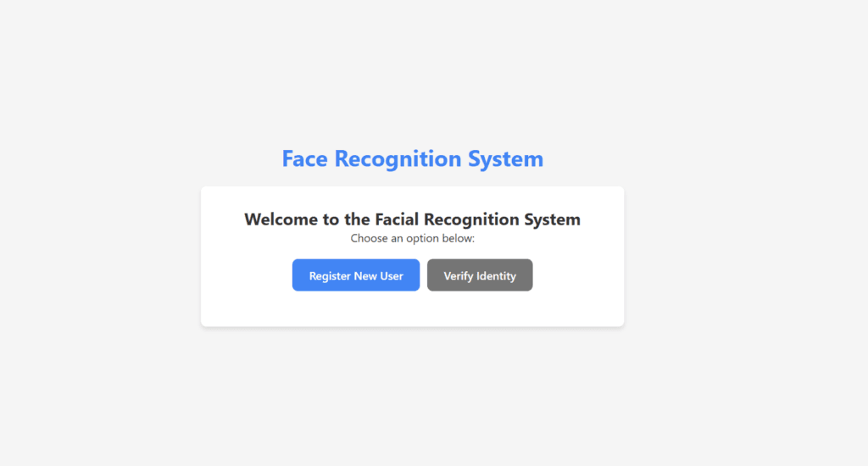Click the word 'Face' in the blue title
868x466 pixels.
pyautogui.click(x=304, y=158)
